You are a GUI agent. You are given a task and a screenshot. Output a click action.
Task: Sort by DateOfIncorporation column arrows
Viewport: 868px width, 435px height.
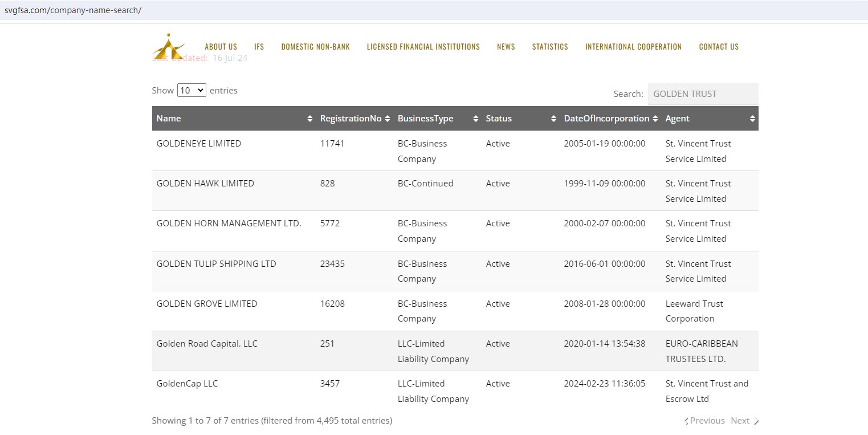[656, 119]
